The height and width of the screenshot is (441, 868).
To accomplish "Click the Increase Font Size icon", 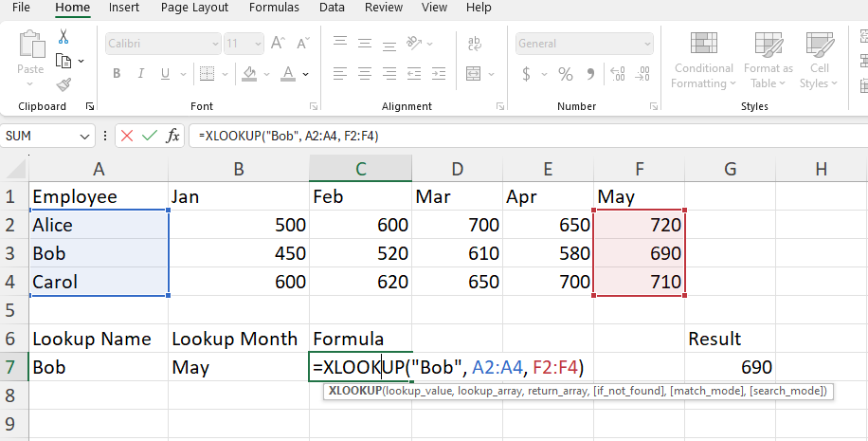I will (279, 44).
